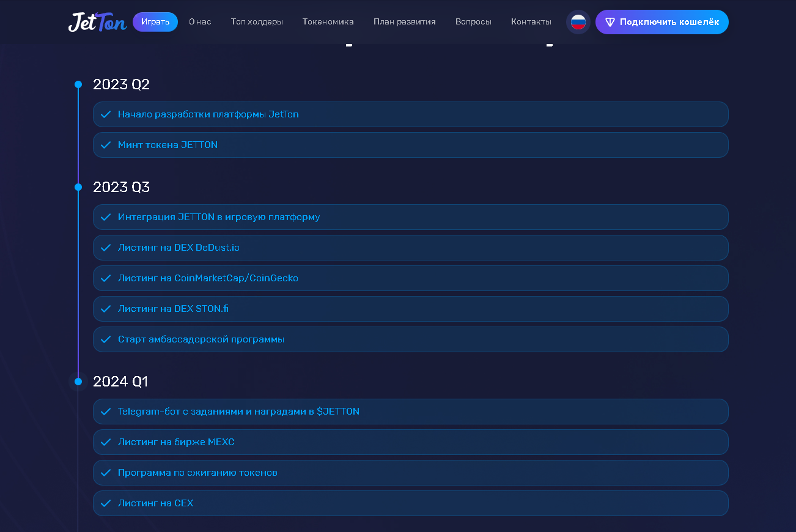Open "Токеномика" in navigation

(x=328, y=22)
